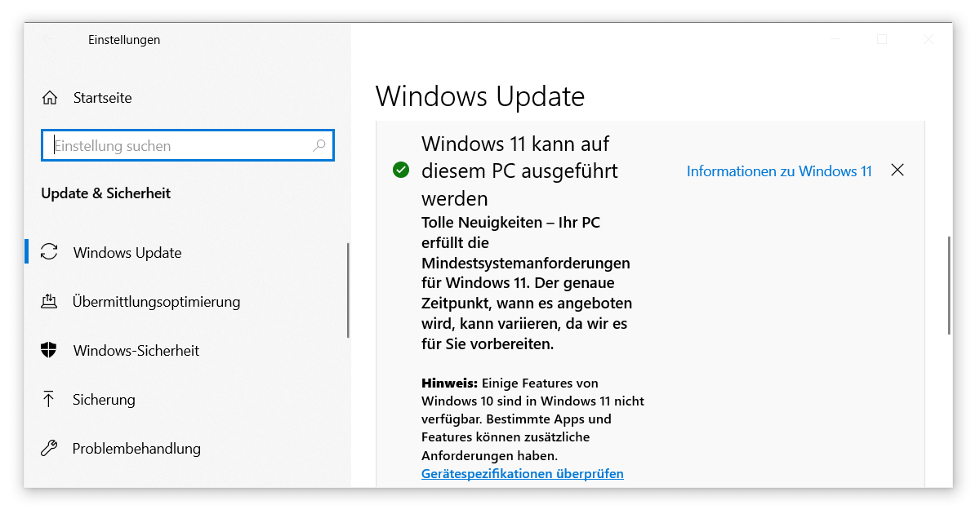The width and height of the screenshot is (980, 514).
Task: Select Problembehandlung in the sidebar
Action: coord(136,448)
